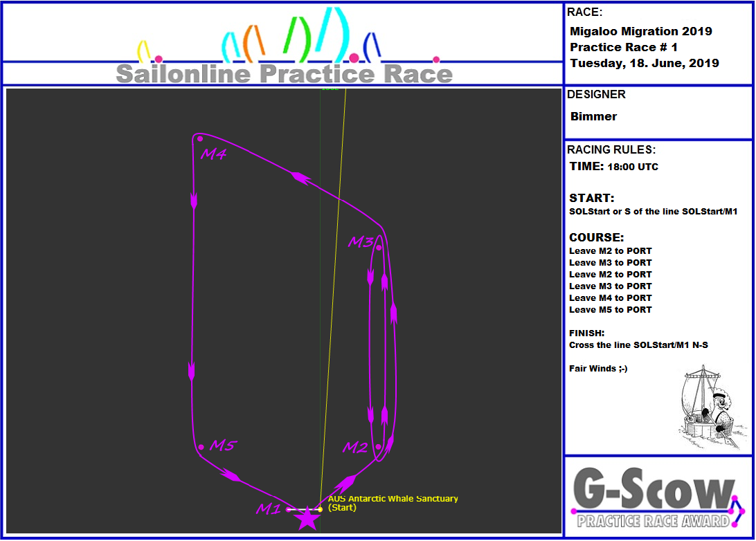Image resolution: width=756 pixels, height=541 pixels.
Task: Click the Leave M4 to PORT line
Action: tap(611, 298)
